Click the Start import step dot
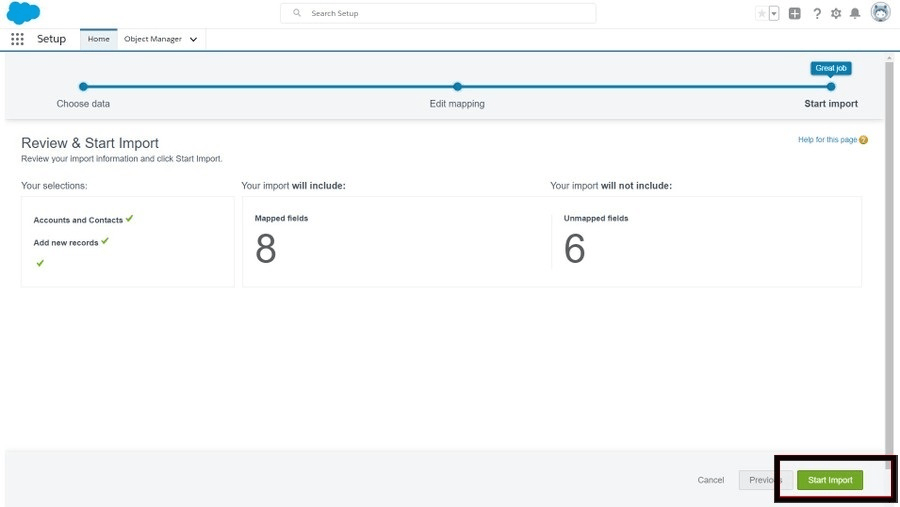 pos(831,87)
